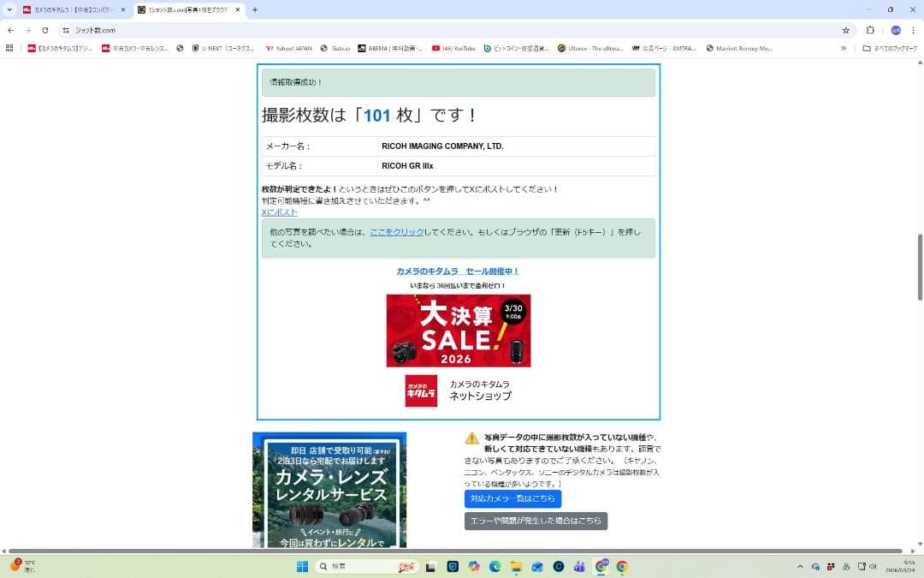The height and width of the screenshot is (578, 924).
Task: Open the Ultorex bookmark
Action: pyautogui.click(x=590, y=48)
